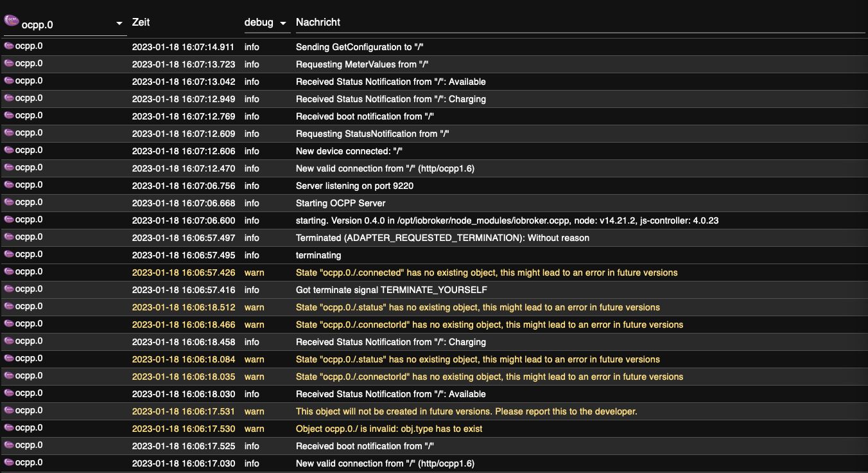This screenshot has width=868, height=473.
Task: Click the ocpp icon on the 16:06:57.416 row
Action: (x=9, y=289)
